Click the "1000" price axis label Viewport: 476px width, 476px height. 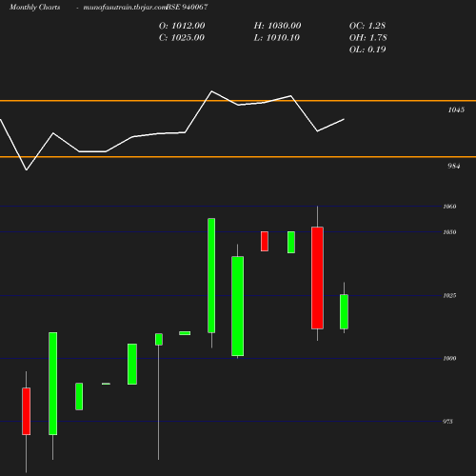[x=449, y=359]
